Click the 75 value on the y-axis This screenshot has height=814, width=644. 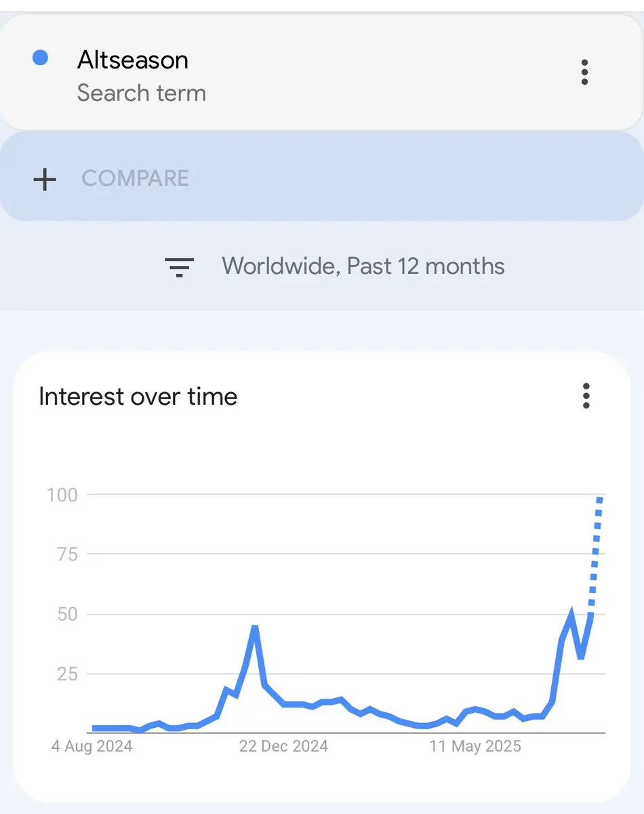click(x=66, y=555)
